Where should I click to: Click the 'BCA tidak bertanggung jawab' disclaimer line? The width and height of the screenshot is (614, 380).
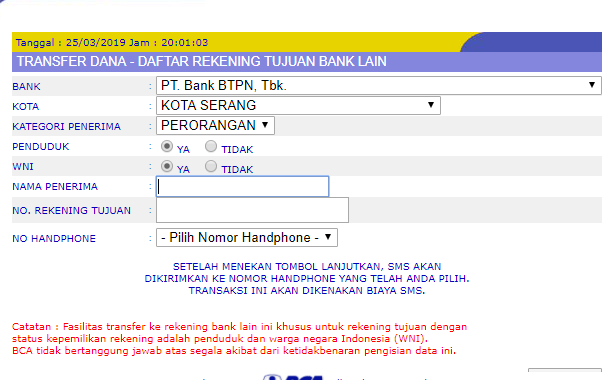click(x=234, y=351)
